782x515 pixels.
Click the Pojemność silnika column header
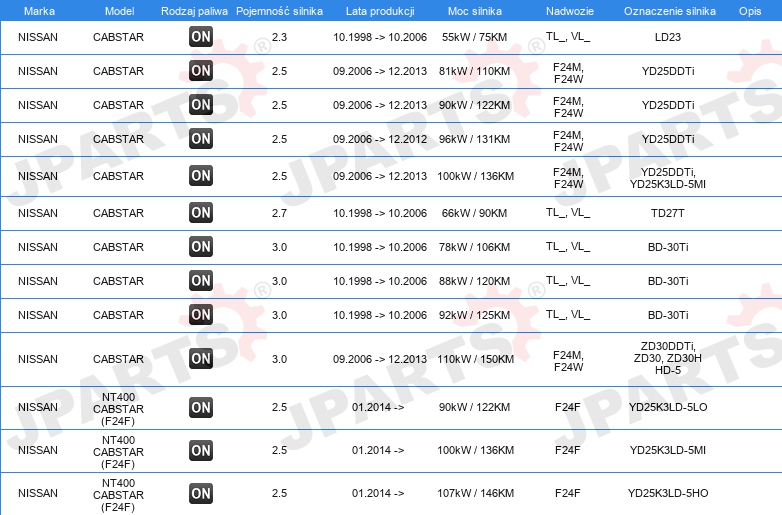coord(279,11)
